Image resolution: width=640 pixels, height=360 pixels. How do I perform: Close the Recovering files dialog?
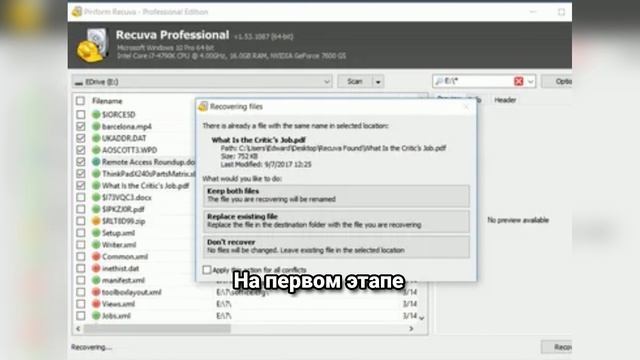coord(467,107)
